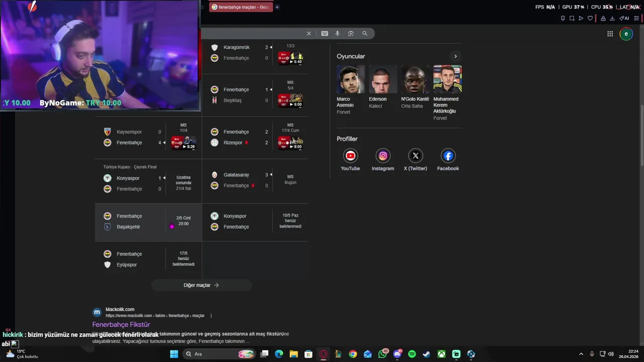Click the magnifier search button

coord(365,34)
